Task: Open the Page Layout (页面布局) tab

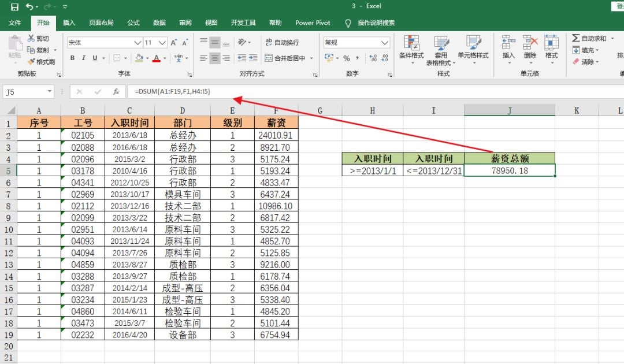Action: point(101,23)
